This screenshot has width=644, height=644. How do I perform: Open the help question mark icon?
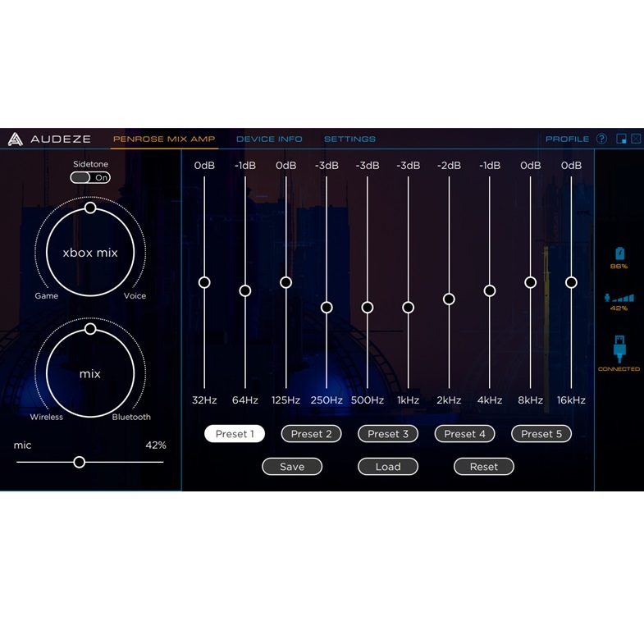(601, 139)
